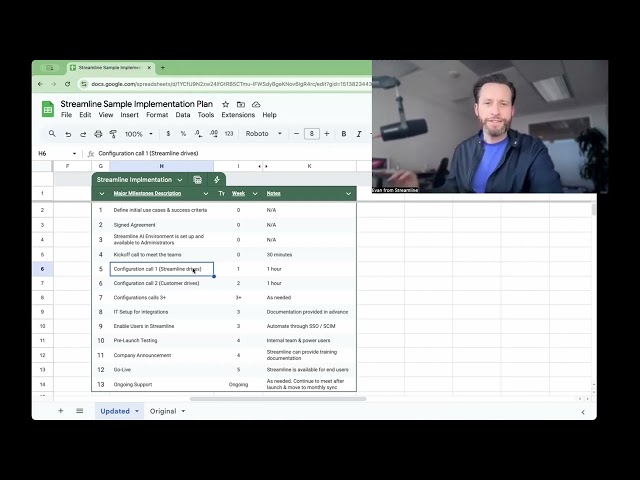Star the Streamline Sample Implementation Plan document

tap(225, 104)
